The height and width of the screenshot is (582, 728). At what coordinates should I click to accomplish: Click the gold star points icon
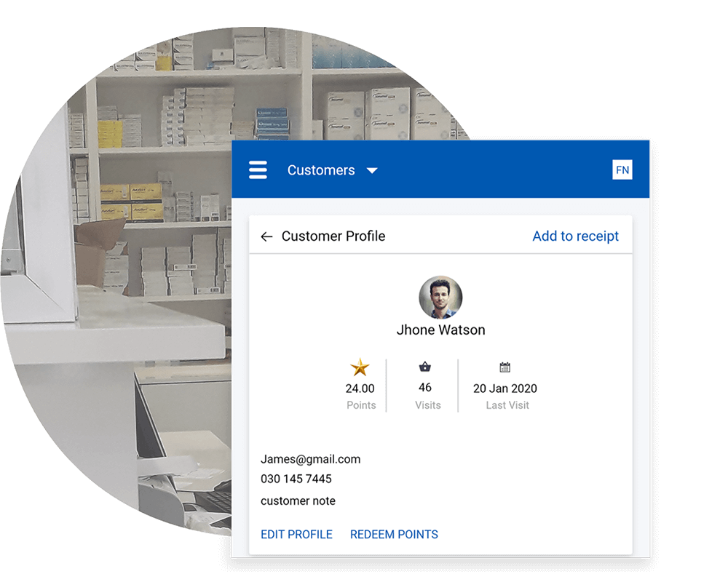[x=360, y=367]
